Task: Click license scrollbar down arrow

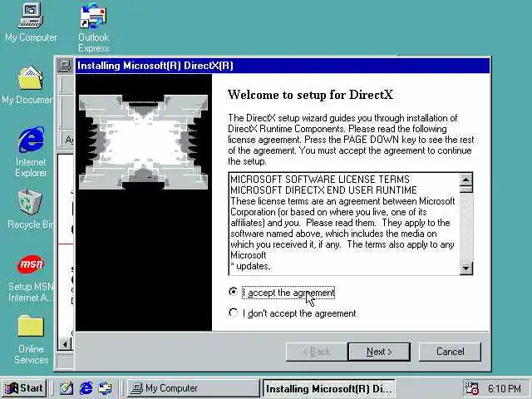Action: coord(466,268)
